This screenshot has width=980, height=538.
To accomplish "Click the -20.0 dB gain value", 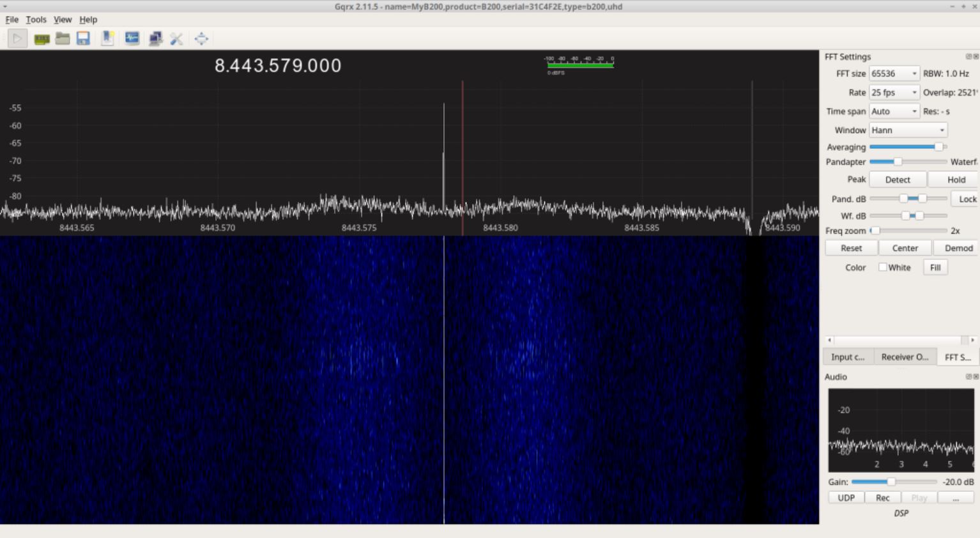I will tap(958, 482).
